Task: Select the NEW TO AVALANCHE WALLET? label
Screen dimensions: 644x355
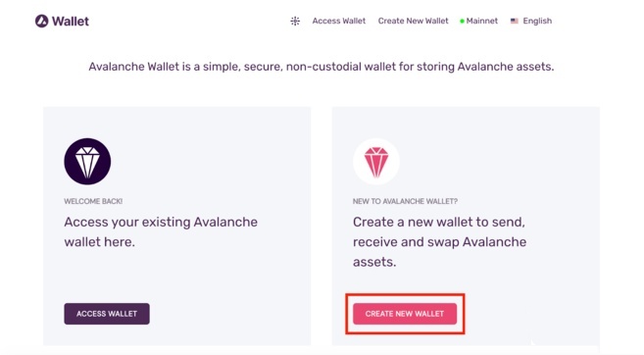Action: click(x=405, y=201)
